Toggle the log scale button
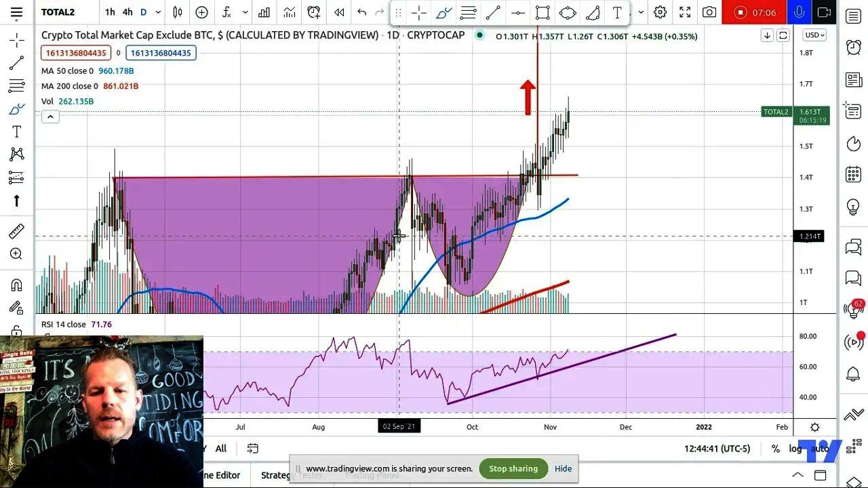Viewport: 868px width, 488px height. pos(796,449)
